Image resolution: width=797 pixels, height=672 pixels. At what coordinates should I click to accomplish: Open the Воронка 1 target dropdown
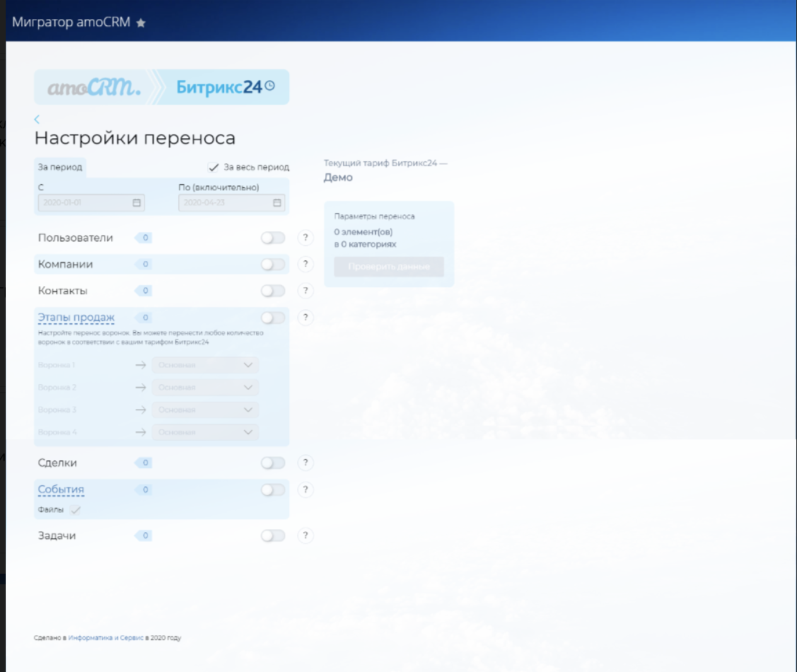(x=205, y=365)
